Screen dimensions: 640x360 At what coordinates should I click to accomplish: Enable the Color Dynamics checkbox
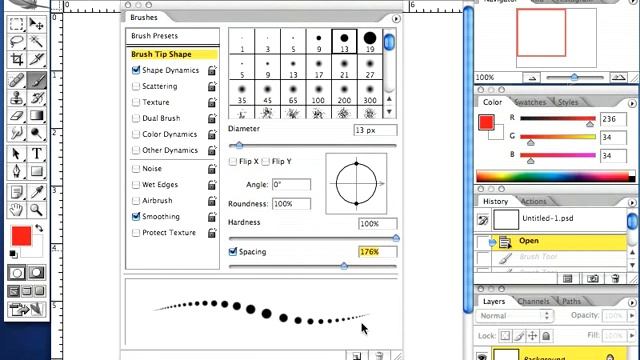coord(136,134)
